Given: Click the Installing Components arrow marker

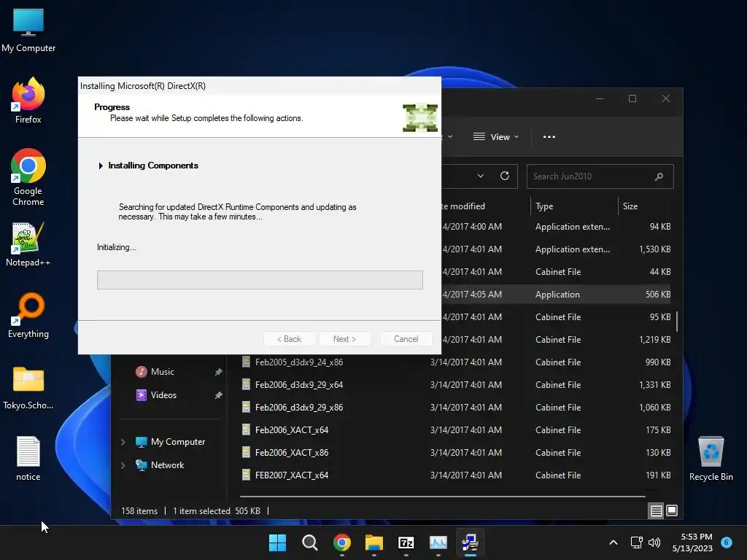Looking at the screenshot, I should tap(101, 166).
